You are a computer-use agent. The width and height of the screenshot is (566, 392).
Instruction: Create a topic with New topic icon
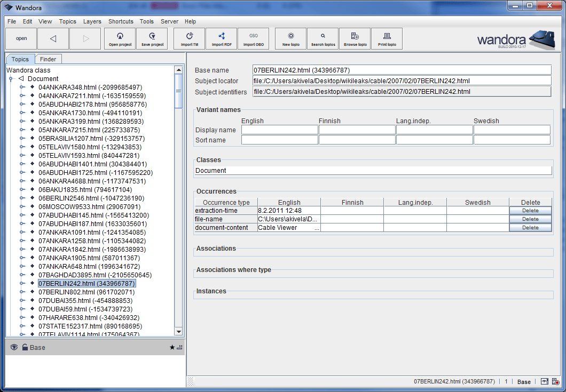(290, 38)
